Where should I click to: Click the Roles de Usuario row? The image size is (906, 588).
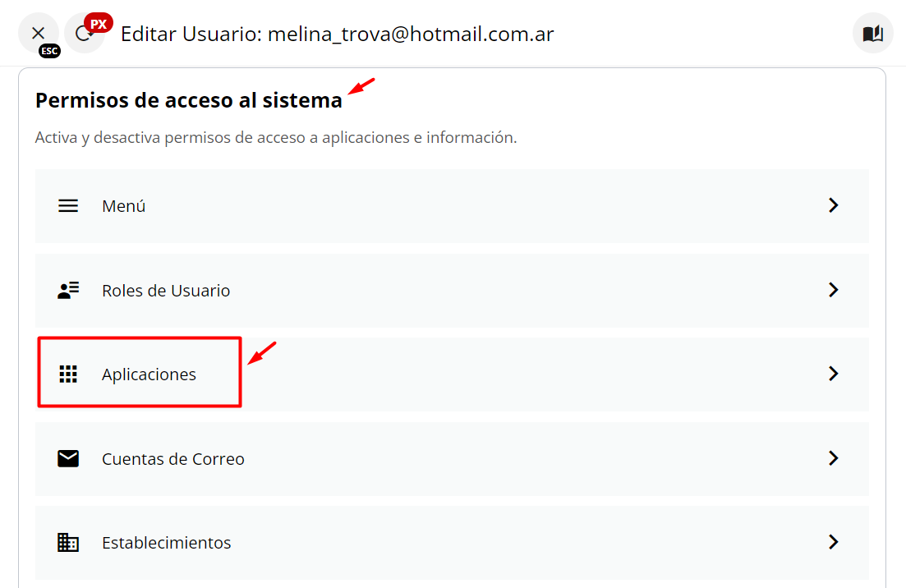tap(166, 290)
